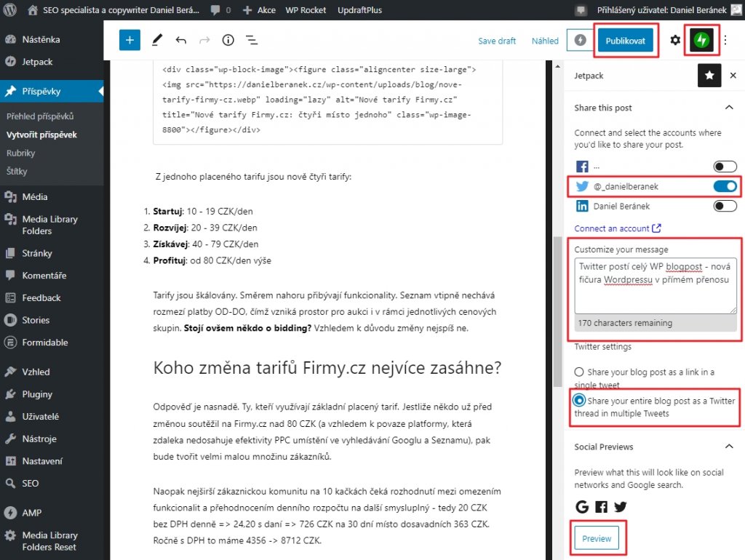Click the green Jetpack lightning icon
Viewport: 745px width, 560px height.
[701, 40]
